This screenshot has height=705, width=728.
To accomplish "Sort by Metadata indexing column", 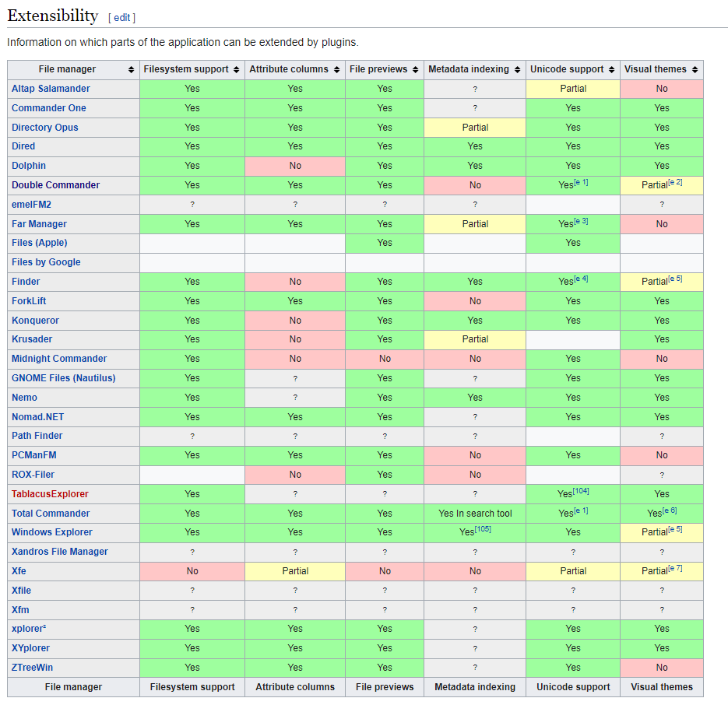I will pos(474,69).
